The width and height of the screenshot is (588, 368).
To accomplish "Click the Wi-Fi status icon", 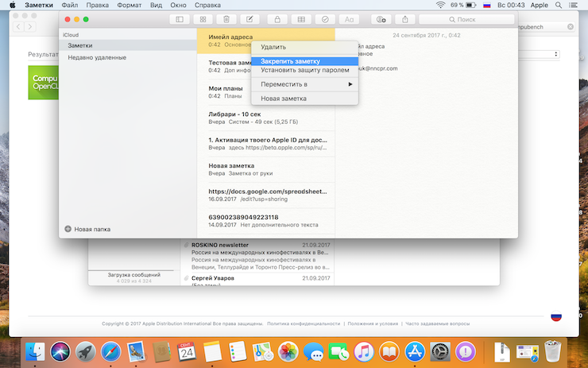I will (440, 6).
